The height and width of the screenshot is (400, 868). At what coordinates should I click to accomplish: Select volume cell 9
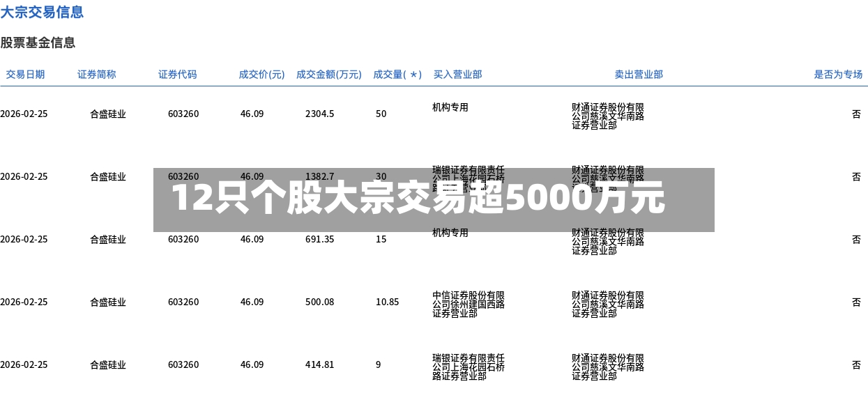click(x=379, y=364)
